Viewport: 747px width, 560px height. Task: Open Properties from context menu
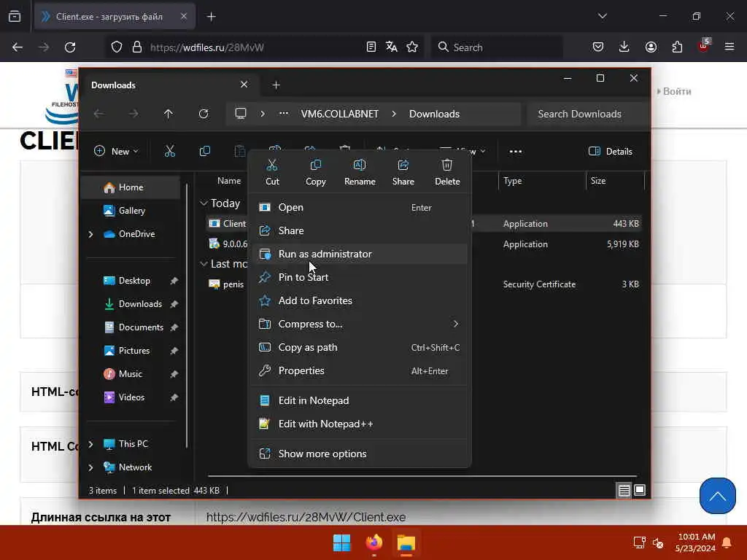click(360, 371)
